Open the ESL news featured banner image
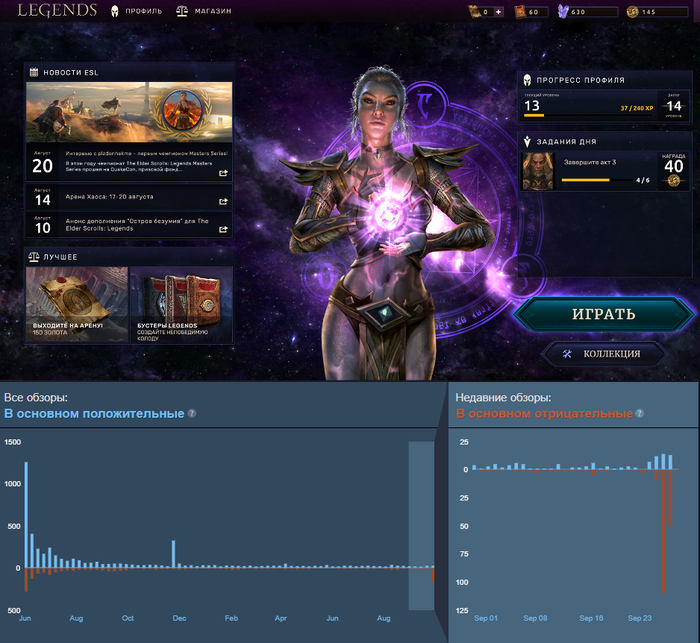 pos(129,111)
